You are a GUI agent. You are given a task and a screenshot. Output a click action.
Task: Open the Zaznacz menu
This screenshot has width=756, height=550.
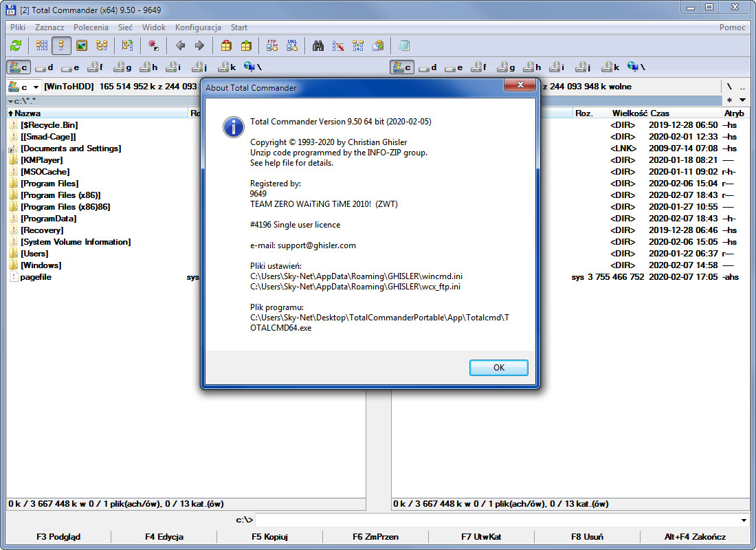[x=49, y=27]
